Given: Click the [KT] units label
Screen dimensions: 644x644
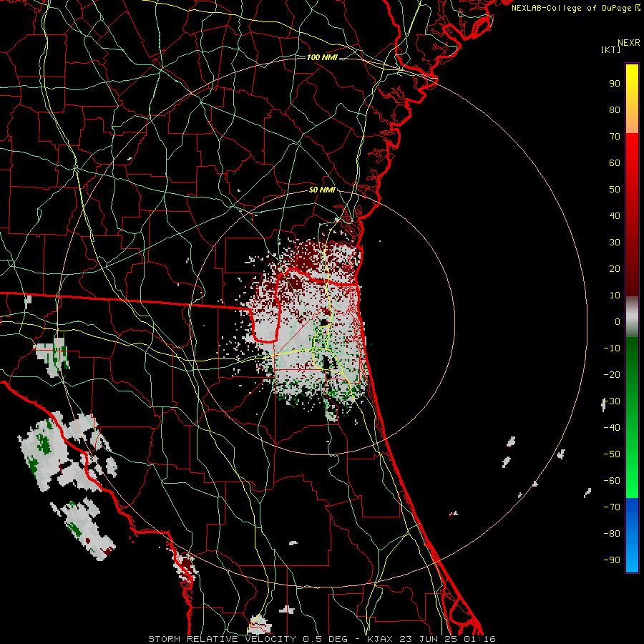Looking at the screenshot, I should point(611,49).
